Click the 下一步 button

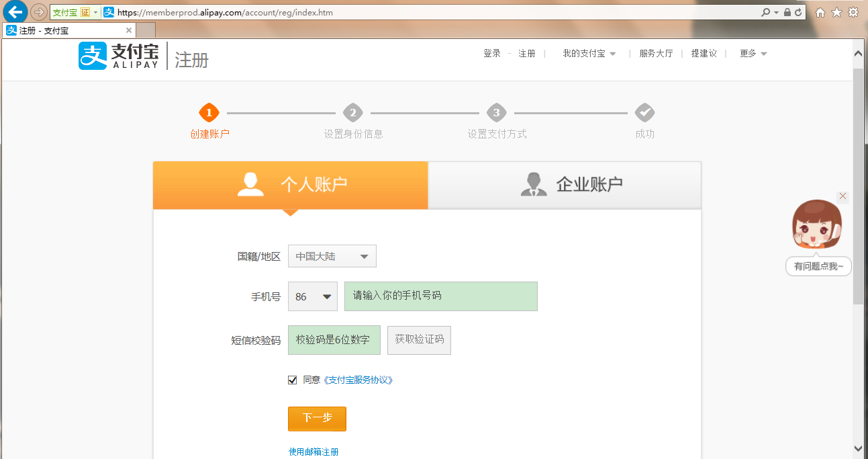[317, 418]
